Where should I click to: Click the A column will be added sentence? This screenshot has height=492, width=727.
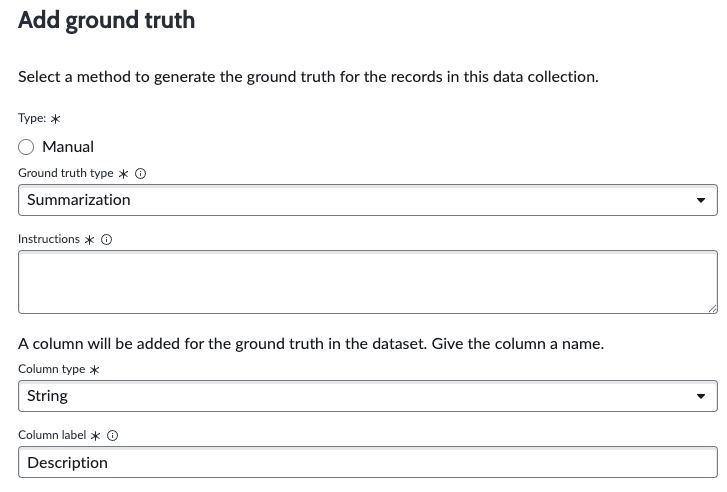[x=311, y=344]
